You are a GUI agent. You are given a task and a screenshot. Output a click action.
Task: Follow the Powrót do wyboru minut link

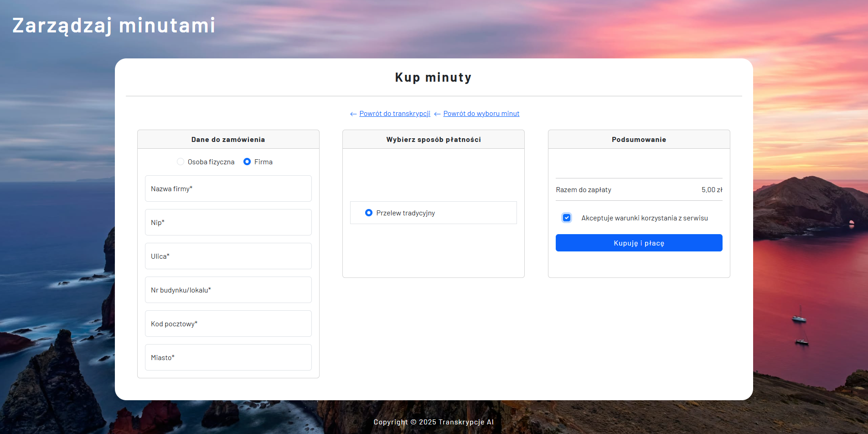(x=481, y=114)
